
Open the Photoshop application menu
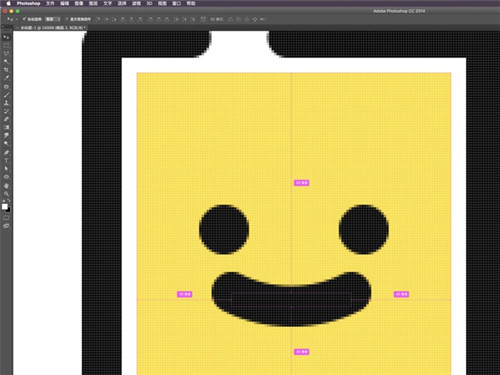pos(28,3)
